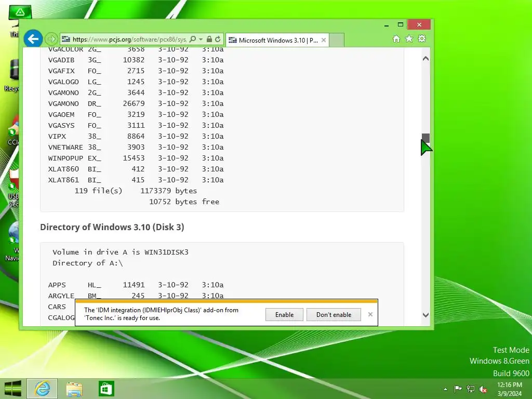Click the CARS file name
The image size is (532, 399).
57,307
